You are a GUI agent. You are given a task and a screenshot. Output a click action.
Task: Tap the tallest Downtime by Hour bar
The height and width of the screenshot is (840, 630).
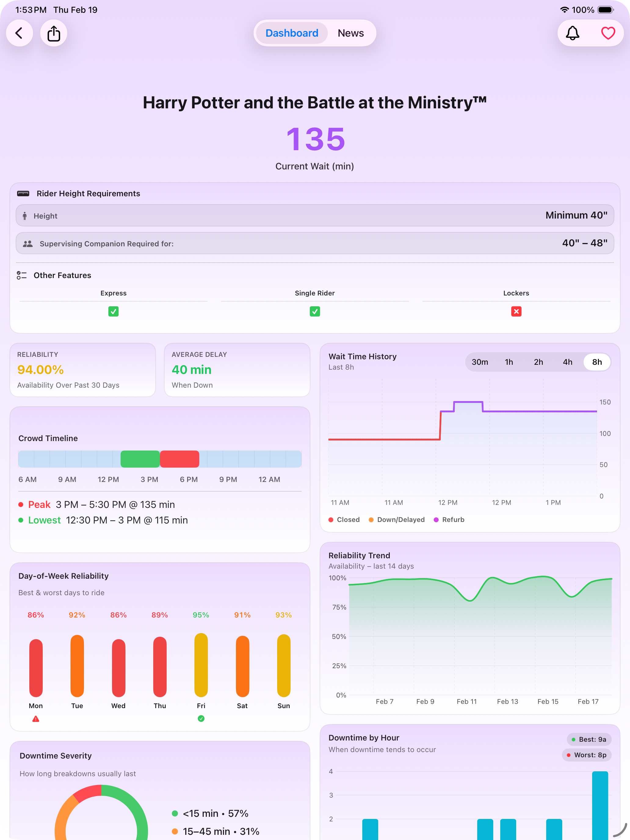[600, 805]
